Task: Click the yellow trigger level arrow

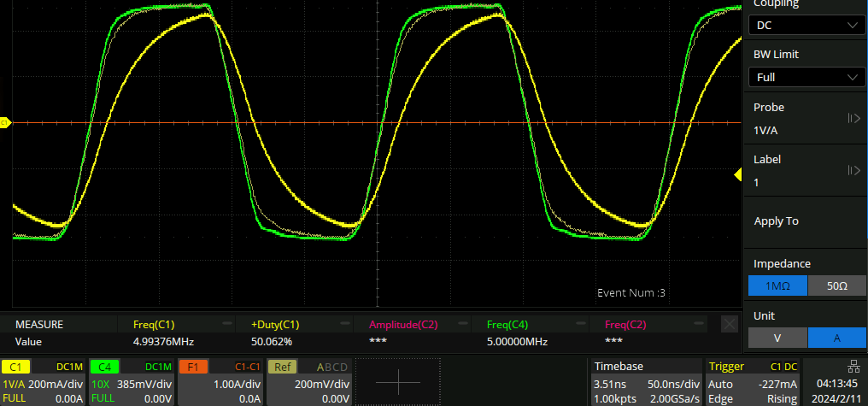Action: pyautogui.click(x=737, y=175)
